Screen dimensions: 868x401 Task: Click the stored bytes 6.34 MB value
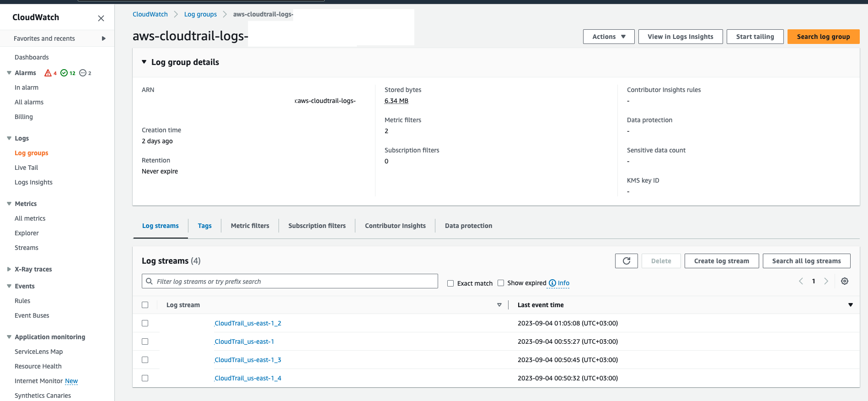coord(396,101)
